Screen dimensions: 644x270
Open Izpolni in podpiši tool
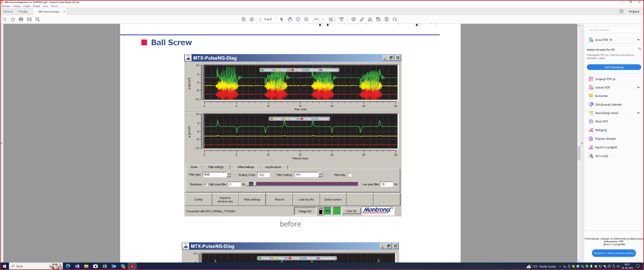point(606,146)
